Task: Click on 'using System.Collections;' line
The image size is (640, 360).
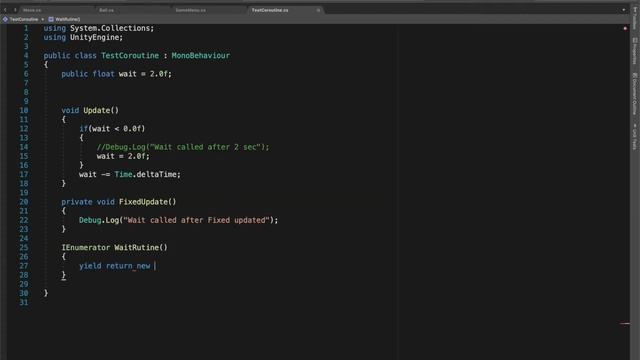Action: tap(99, 28)
